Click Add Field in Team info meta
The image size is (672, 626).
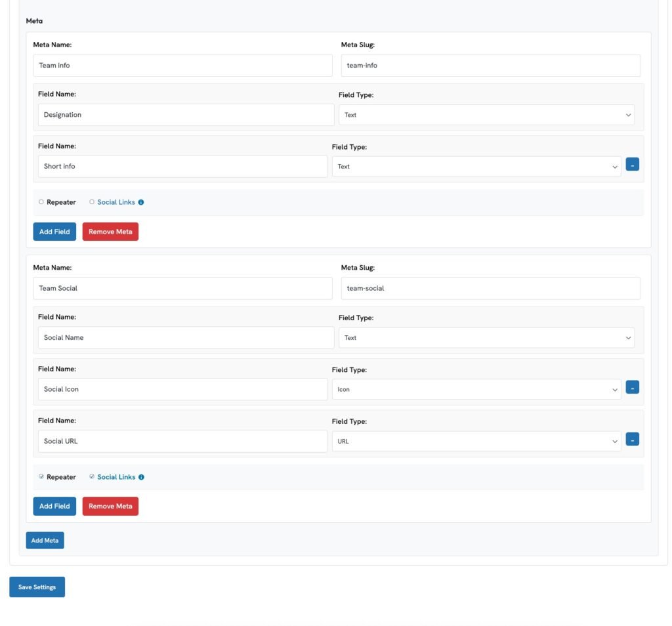54,232
